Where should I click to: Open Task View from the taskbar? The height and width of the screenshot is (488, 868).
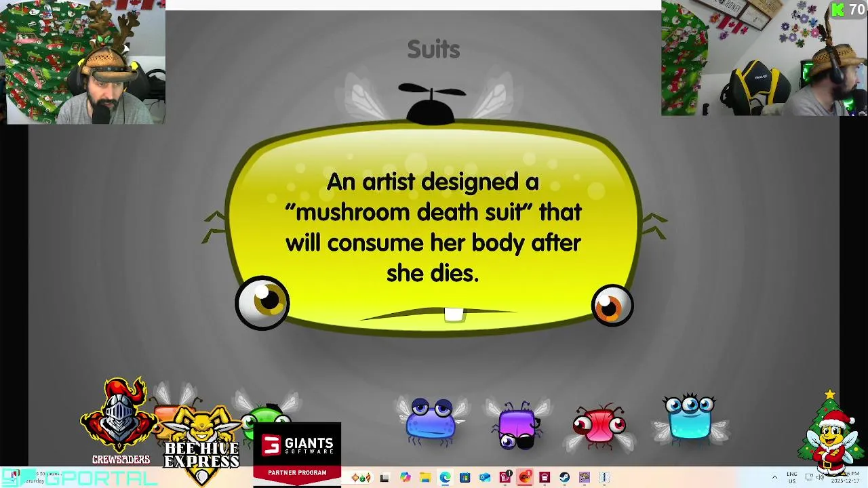point(384,478)
